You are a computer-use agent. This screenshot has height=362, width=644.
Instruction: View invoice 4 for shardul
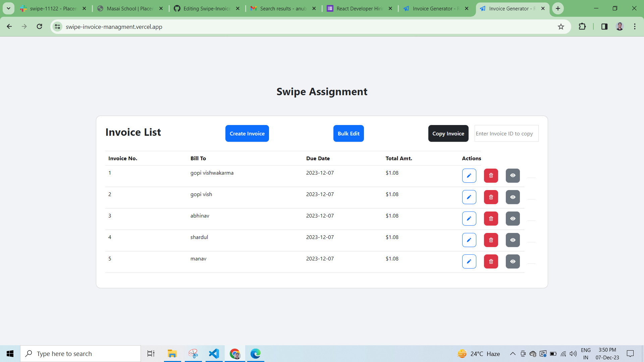513,240
